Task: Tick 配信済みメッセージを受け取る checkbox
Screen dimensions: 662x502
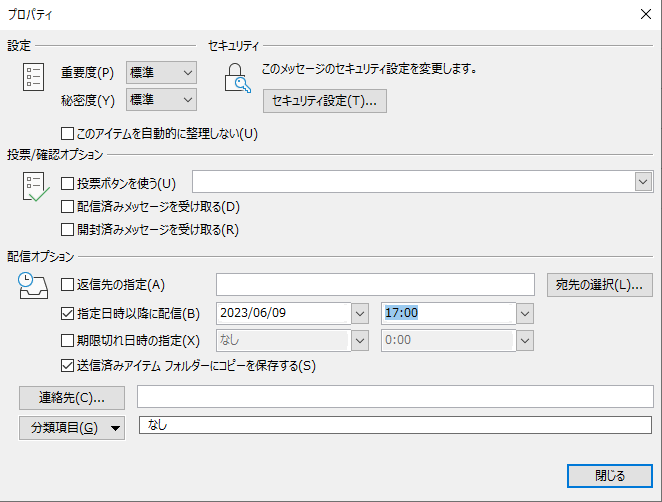Action: tap(67, 207)
